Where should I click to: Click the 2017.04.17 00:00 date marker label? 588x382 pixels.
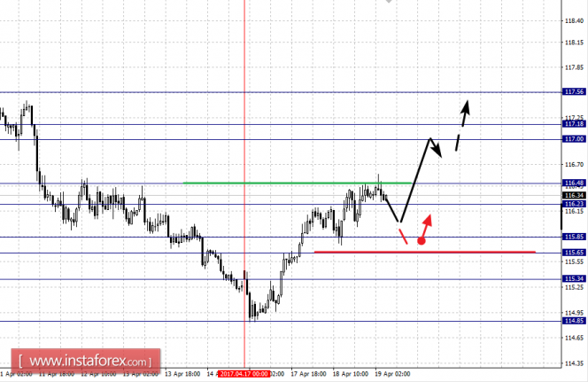(244, 374)
